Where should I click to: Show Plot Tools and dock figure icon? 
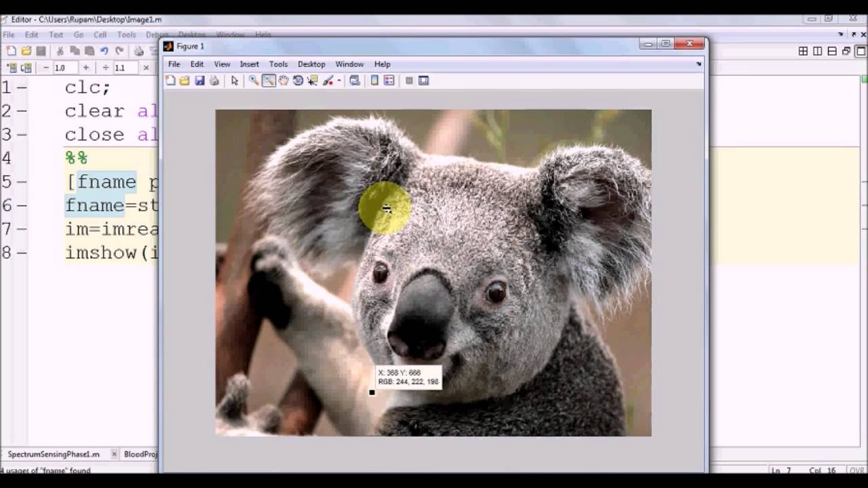coord(424,81)
